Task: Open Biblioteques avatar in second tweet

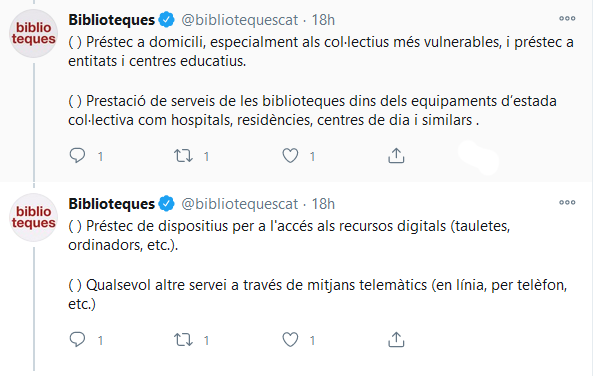Action: tap(33, 217)
